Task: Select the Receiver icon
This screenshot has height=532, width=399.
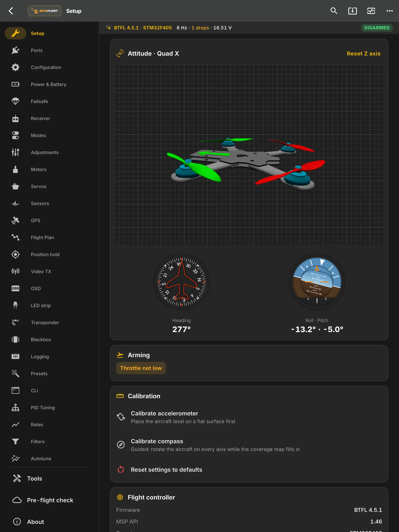Action: pyautogui.click(x=15, y=118)
